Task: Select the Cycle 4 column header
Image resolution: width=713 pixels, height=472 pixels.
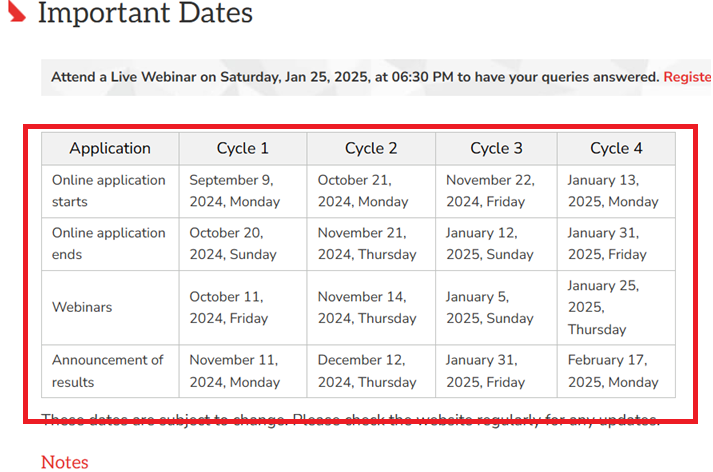Action: pyautogui.click(x=616, y=149)
